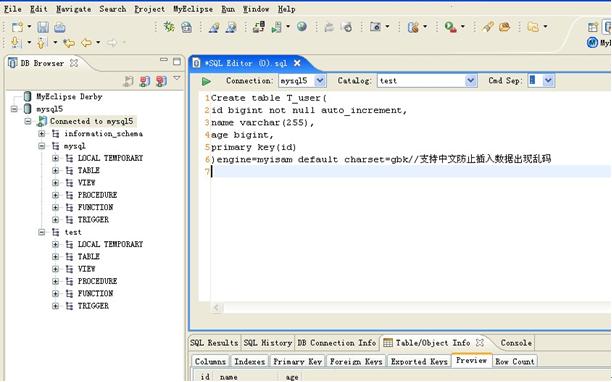
Task: Run the SQL with the green arrow
Action: [206, 81]
